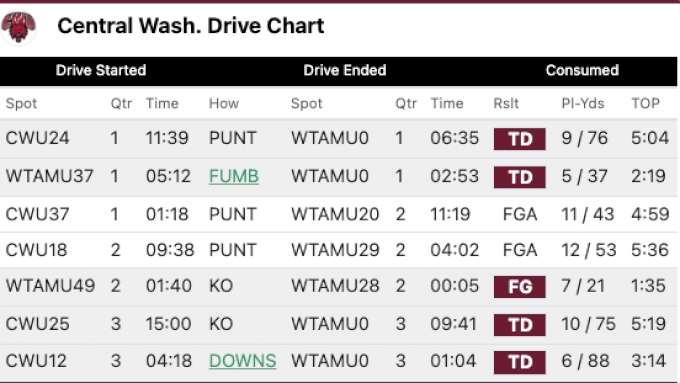Select the Consumed header group
This screenshot has width=680, height=383.
pyautogui.click(x=582, y=70)
